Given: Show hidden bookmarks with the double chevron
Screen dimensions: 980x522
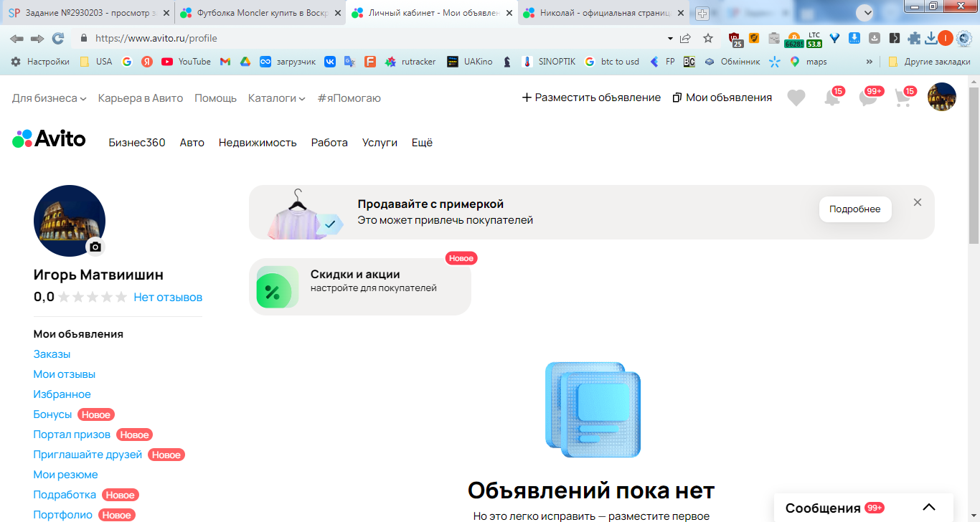Looking at the screenshot, I should (x=870, y=62).
